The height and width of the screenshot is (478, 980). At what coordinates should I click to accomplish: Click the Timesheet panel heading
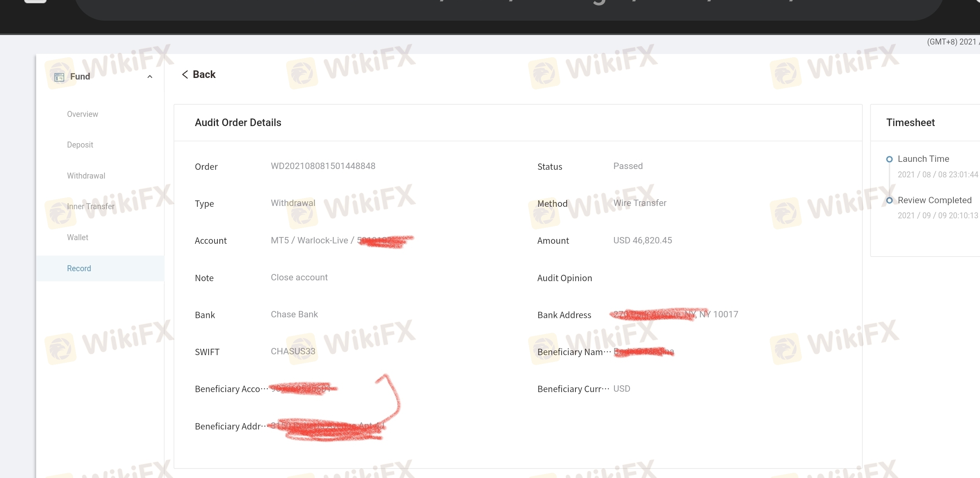click(910, 122)
